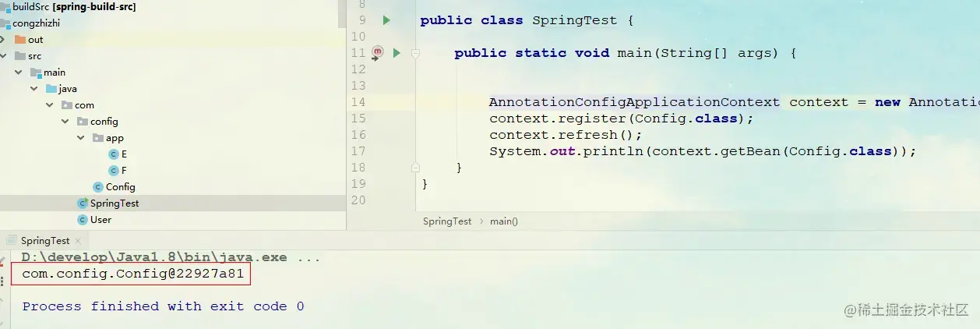The width and height of the screenshot is (980, 329).
Task: Click SpringTest in the editor breadcrumb
Action: click(x=447, y=221)
